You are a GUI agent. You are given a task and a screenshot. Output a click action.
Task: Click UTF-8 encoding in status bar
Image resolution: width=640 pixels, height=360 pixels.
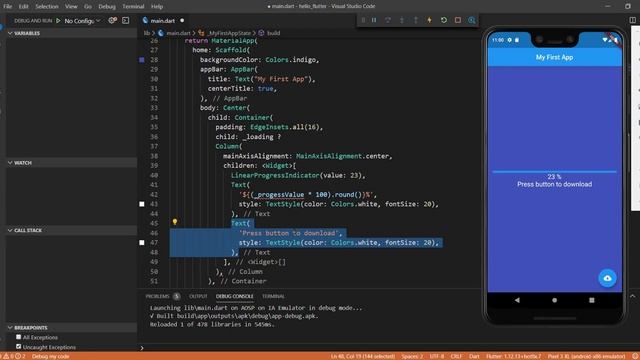pos(436,356)
